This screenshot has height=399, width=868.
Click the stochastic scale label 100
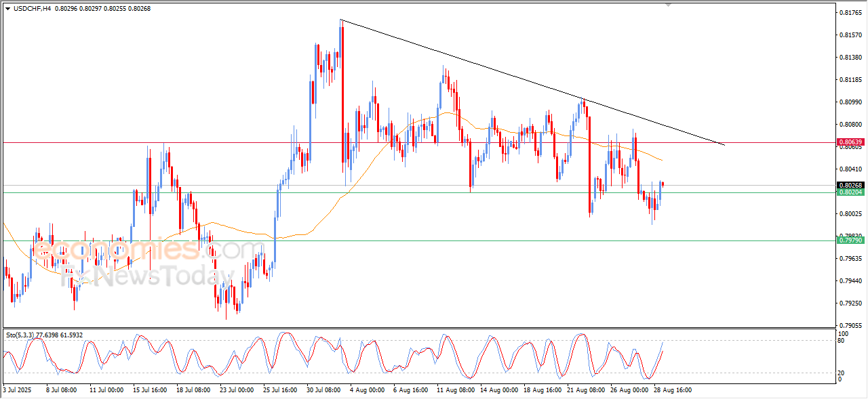pyautogui.click(x=844, y=334)
